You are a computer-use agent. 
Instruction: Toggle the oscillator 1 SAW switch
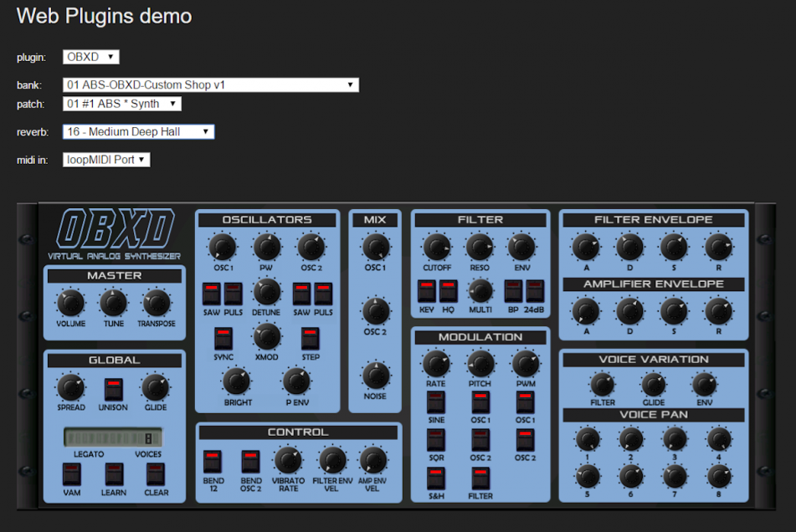click(x=211, y=294)
